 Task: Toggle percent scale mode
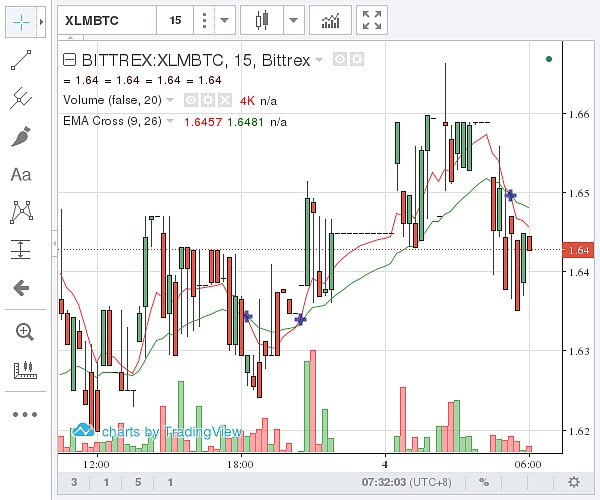click(484, 482)
